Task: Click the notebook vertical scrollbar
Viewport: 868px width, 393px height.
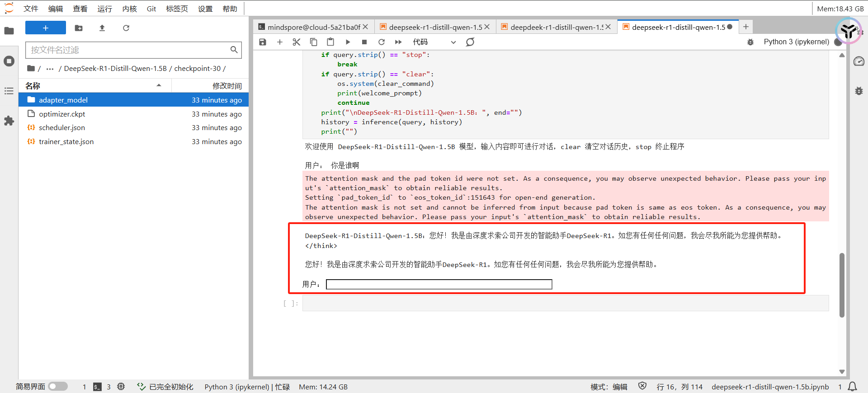Action: click(x=842, y=285)
